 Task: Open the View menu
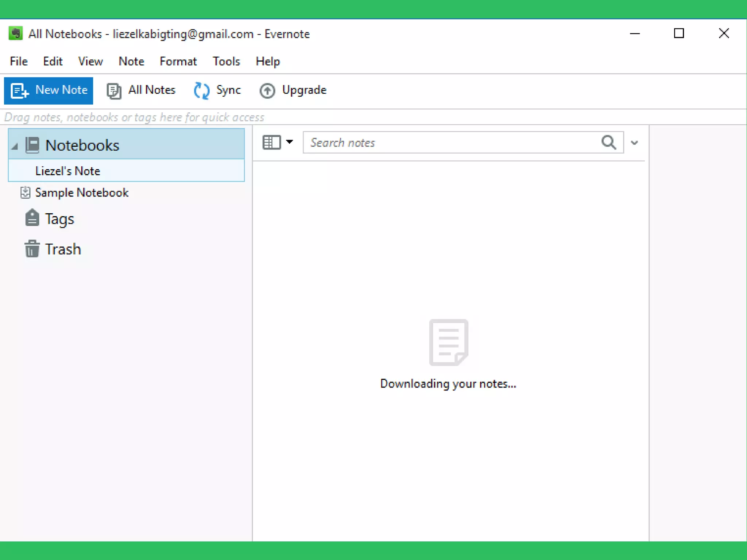(x=90, y=61)
